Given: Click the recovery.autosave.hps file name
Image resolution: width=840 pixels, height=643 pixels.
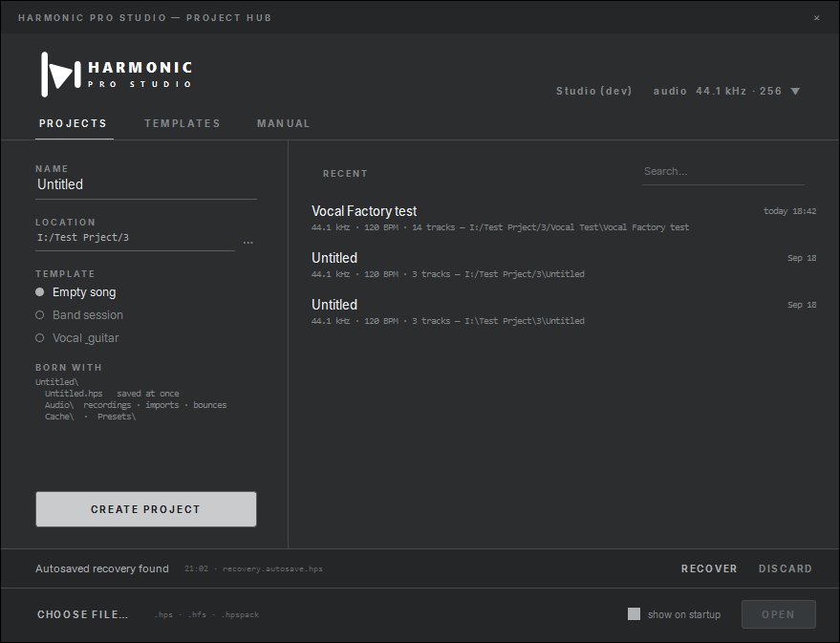Looking at the screenshot, I should coord(272,568).
